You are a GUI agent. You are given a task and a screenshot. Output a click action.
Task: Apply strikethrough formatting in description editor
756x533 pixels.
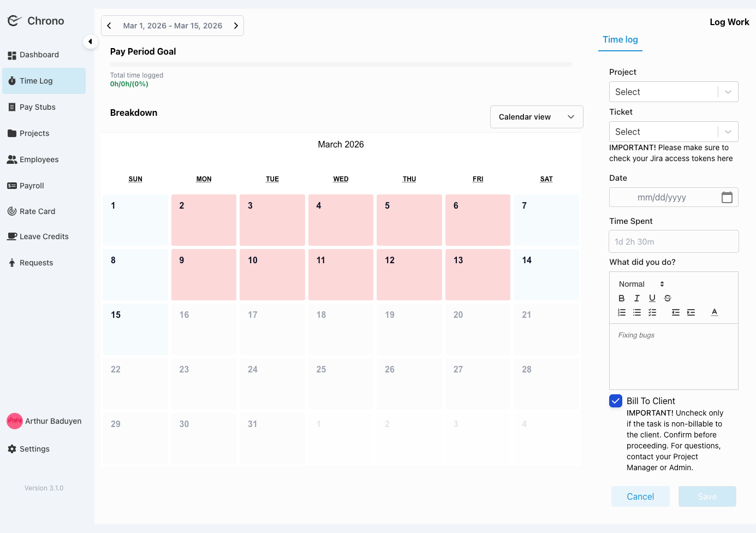667,298
